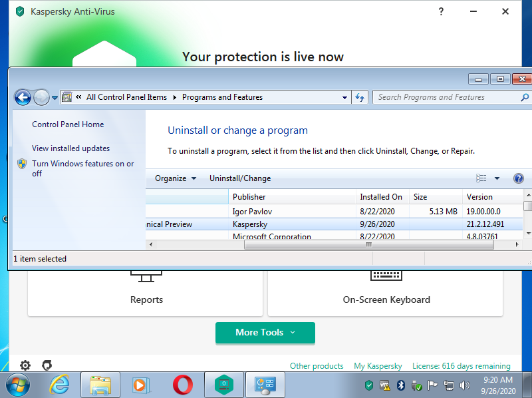Image resolution: width=532 pixels, height=398 pixels.
Task: Minimize the Kaspersky Anti-Virus window
Action: 473,11
